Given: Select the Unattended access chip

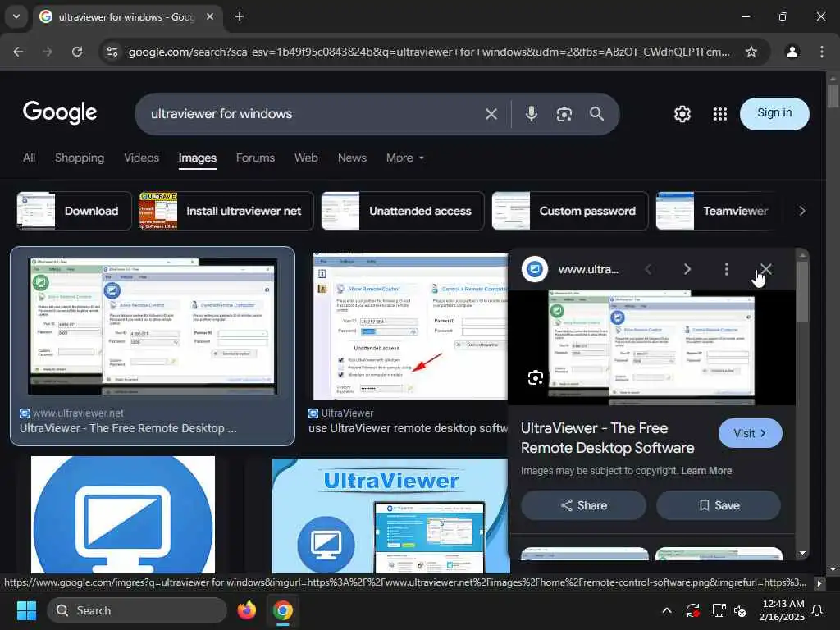Looking at the screenshot, I should point(402,211).
